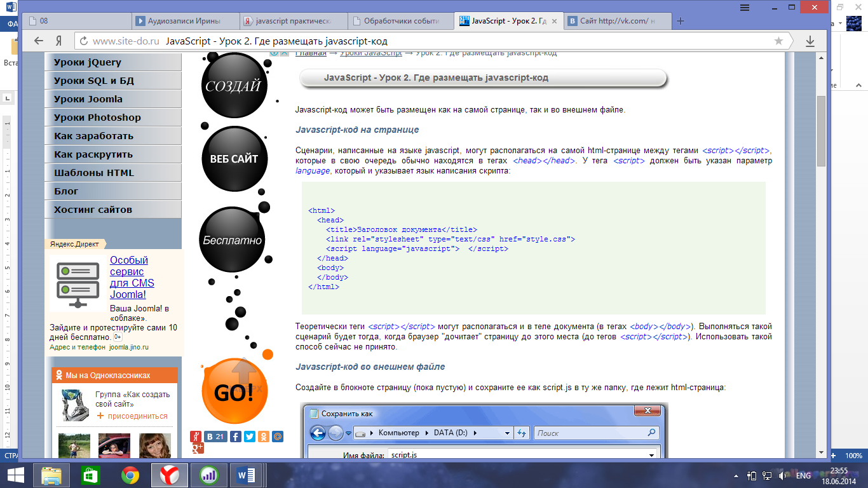The image size is (868, 488).
Task: Share the page on Facebook
Action: 235,437
